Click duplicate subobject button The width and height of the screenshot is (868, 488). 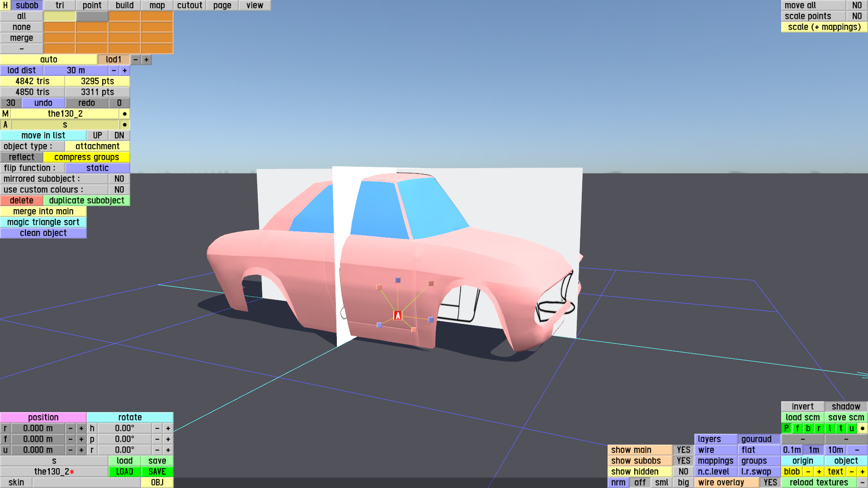(x=86, y=201)
